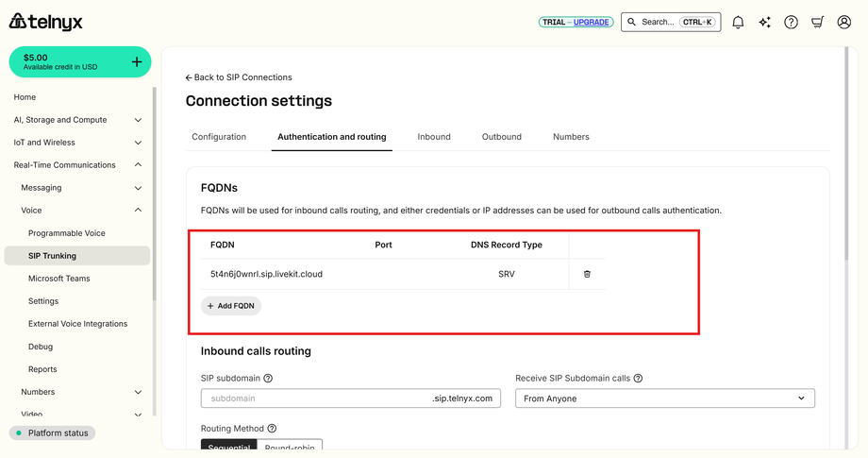Delete the livekit.cloud FQDN entry
The image size is (868, 458).
pyautogui.click(x=587, y=274)
